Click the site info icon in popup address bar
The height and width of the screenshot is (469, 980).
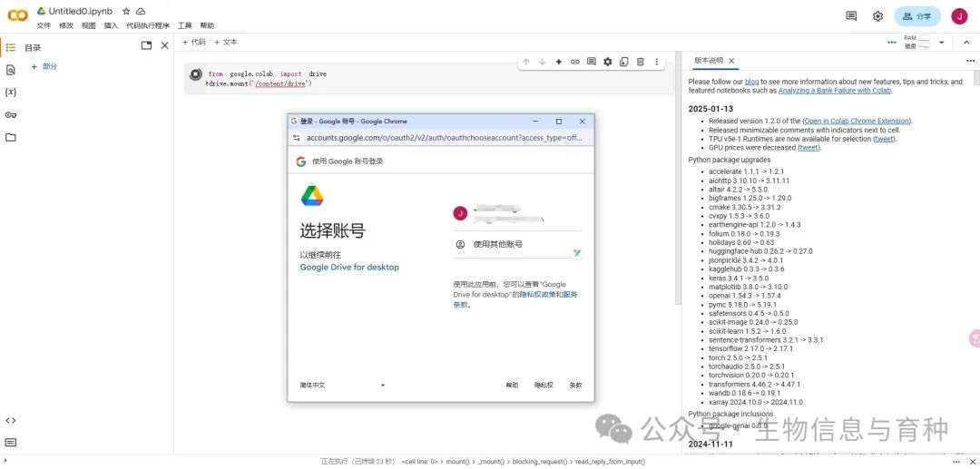tap(296, 137)
